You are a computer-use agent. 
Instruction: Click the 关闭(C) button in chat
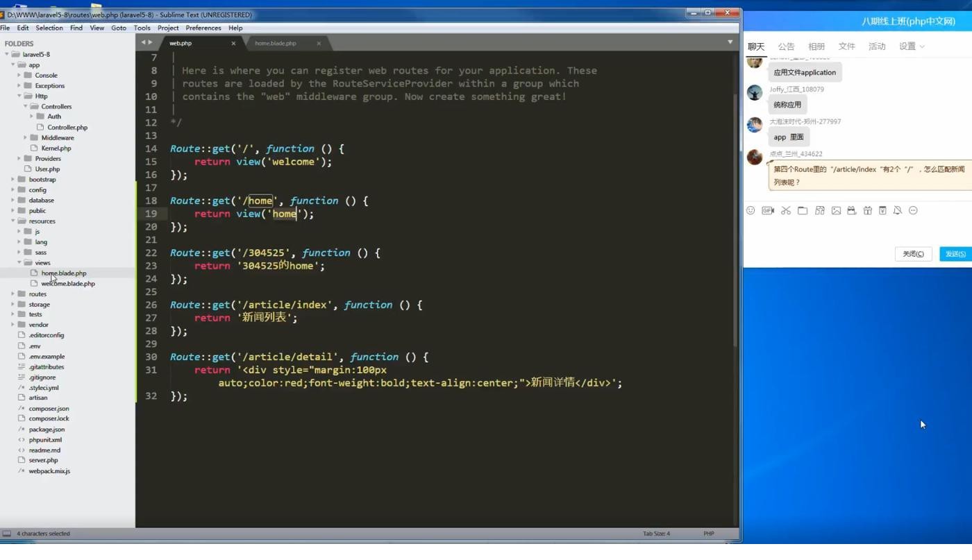(913, 254)
